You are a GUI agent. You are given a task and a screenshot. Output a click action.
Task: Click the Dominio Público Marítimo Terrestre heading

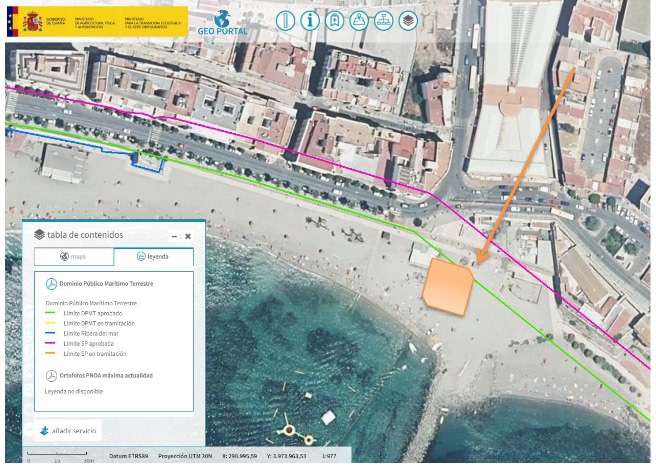[x=106, y=284]
